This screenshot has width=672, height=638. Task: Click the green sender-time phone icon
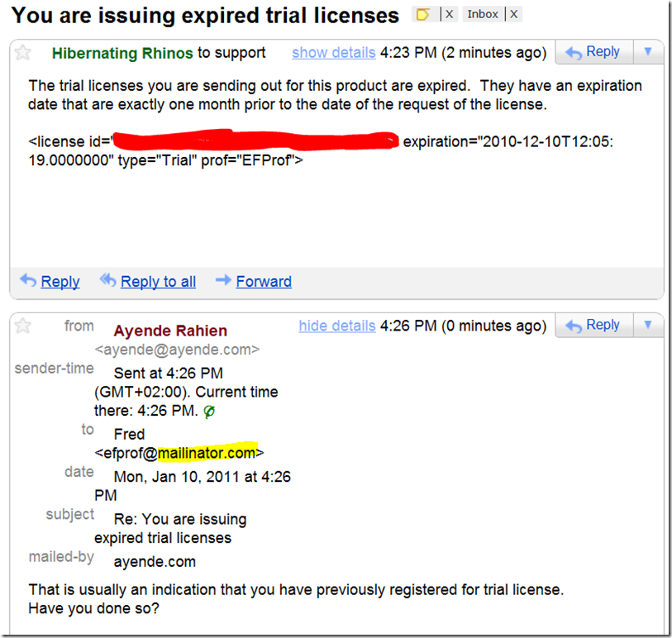(209, 412)
